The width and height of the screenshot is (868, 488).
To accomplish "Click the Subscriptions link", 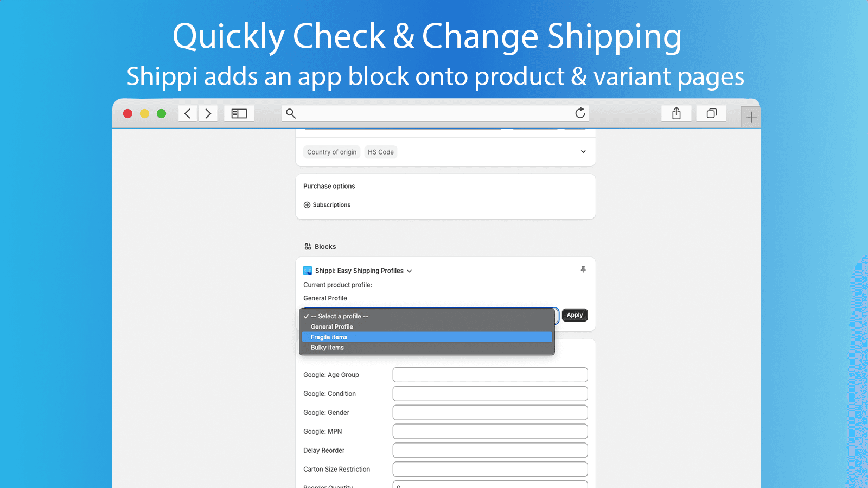I will 331,204.
